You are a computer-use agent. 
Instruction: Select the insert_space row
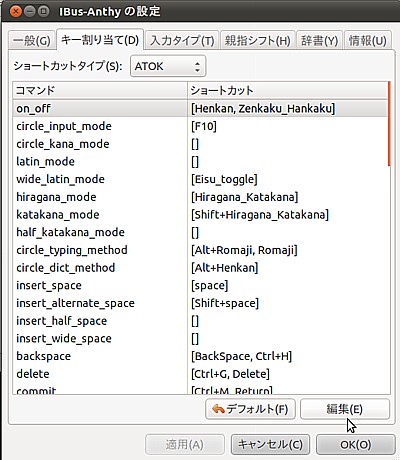[200, 285]
